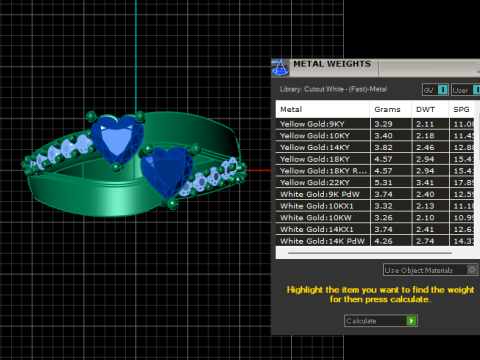The image size is (480, 360).
Task: Click the Metal Weights scale icon
Action: 280,68
